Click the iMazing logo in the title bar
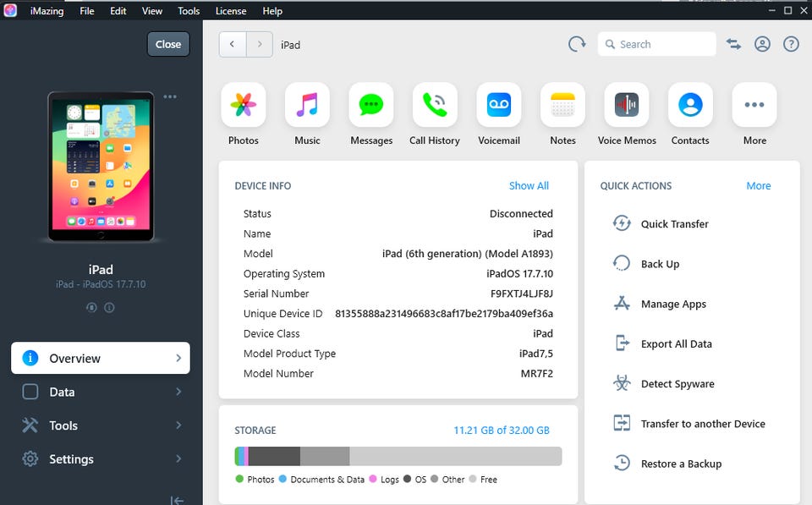 (10, 10)
